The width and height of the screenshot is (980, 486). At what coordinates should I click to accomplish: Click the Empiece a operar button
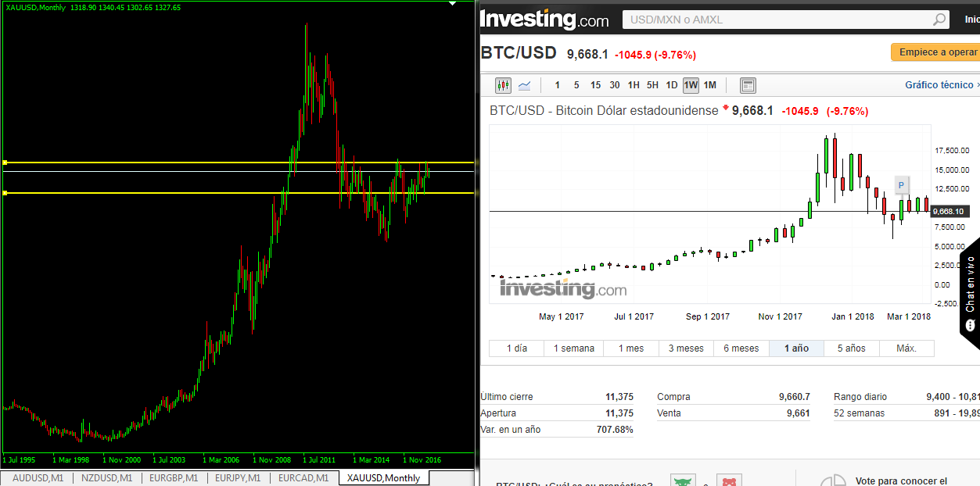tap(935, 52)
